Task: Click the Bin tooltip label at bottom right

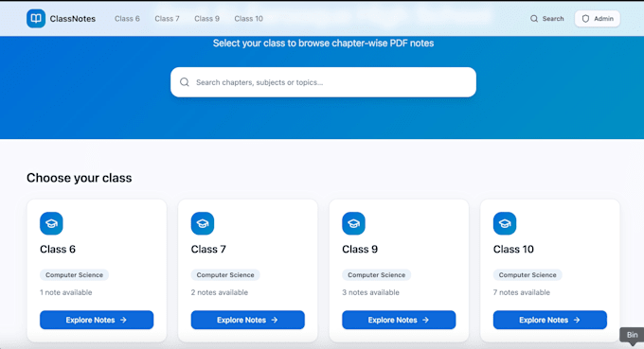Action: pyautogui.click(x=632, y=335)
